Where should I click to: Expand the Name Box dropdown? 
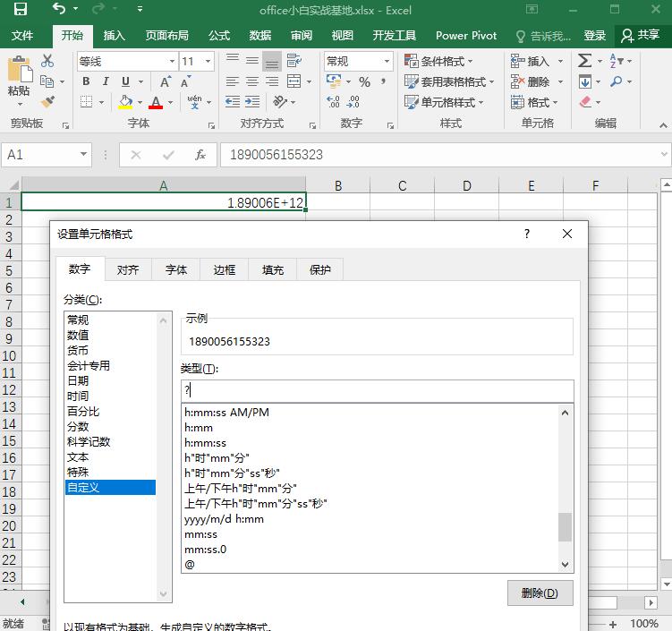83,154
